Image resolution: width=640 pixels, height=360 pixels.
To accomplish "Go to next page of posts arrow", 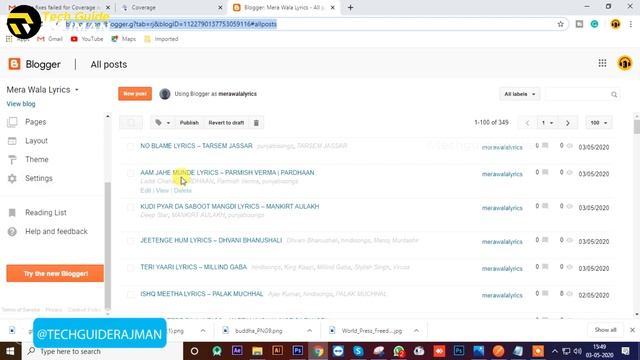I will (568, 123).
